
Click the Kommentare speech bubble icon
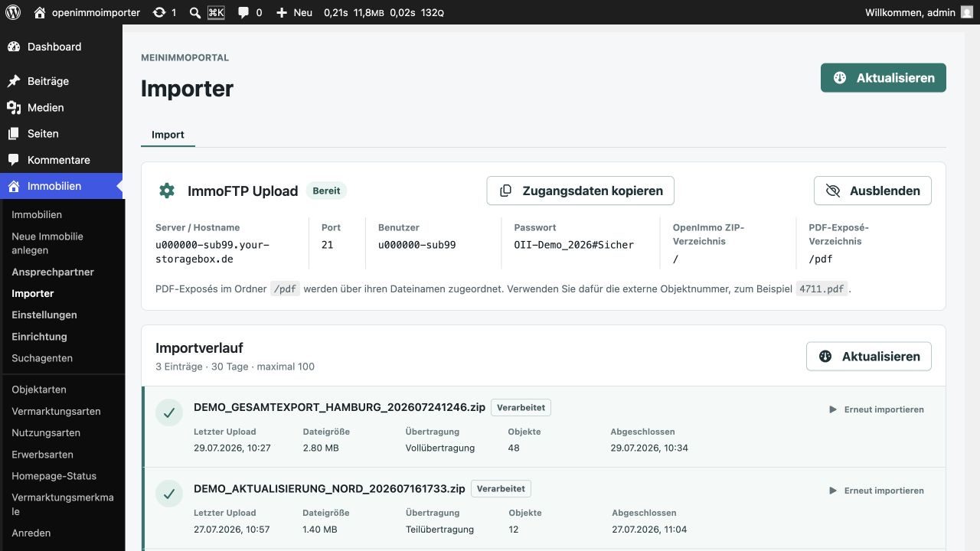(x=14, y=160)
